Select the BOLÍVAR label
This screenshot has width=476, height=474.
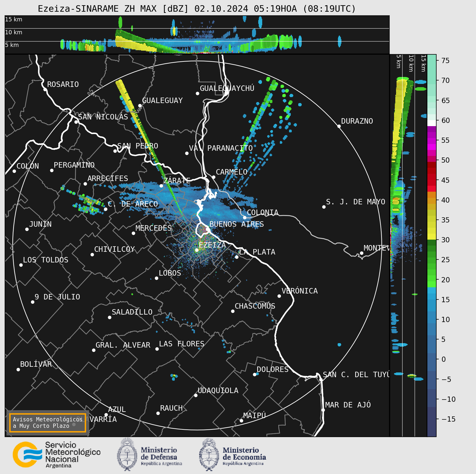(x=36, y=364)
